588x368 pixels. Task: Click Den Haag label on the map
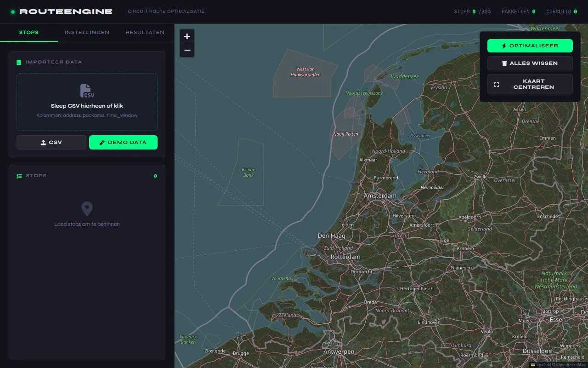332,236
